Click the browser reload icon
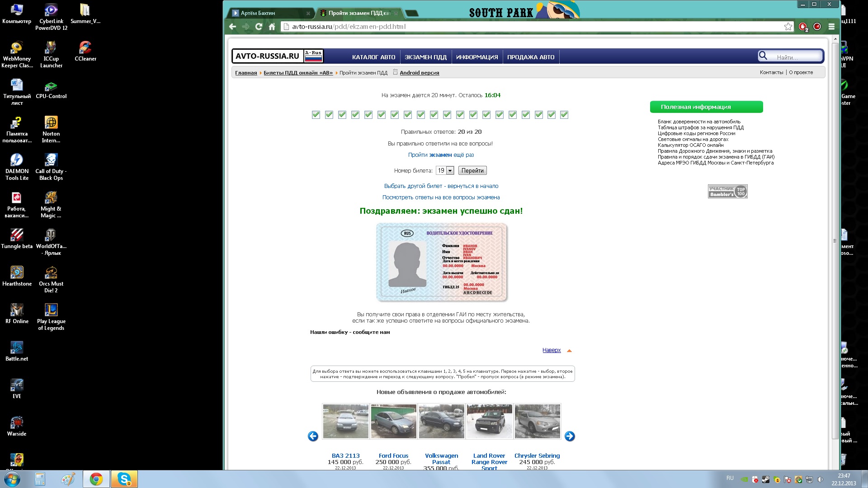This screenshot has height=488, width=868. (x=259, y=27)
